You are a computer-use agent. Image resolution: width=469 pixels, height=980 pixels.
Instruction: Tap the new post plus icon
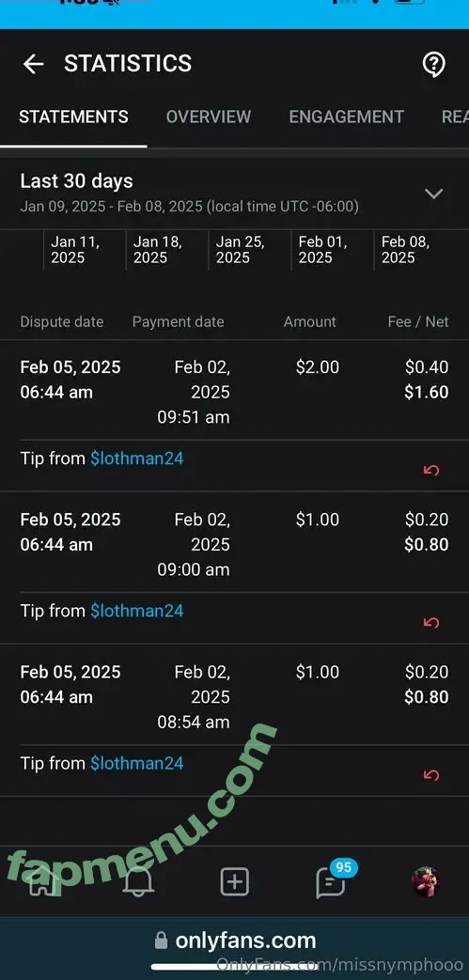click(x=235, y=882)
